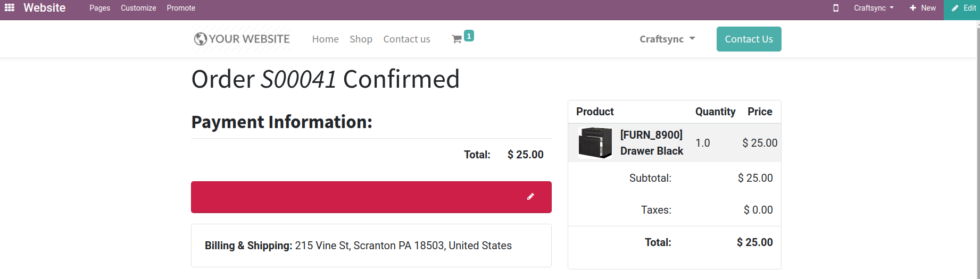Viewport: 980px width, 279px height.
Task: Open the Contact us nav link
Action: pos(406,39)
